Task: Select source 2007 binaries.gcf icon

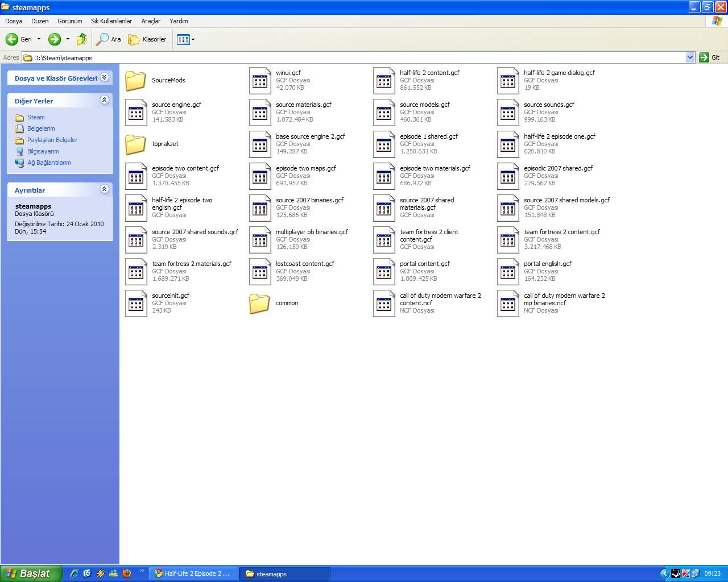Action: coord(260,208)
